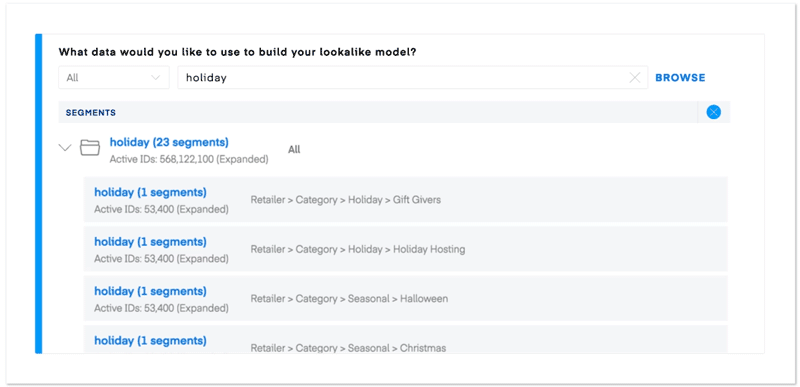Click the dropdown arrow in the All selector
This screenshot has width=800, height=387.
tap(156, 78)
